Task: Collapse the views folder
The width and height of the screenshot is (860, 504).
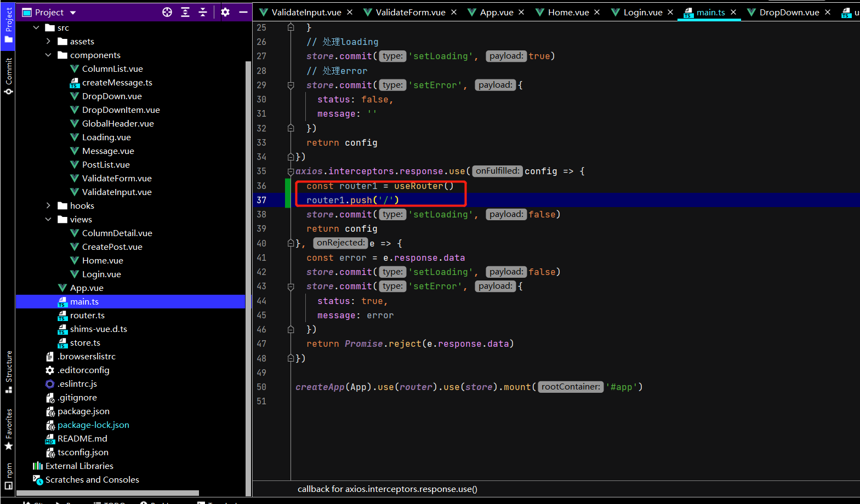Action: 48,219
